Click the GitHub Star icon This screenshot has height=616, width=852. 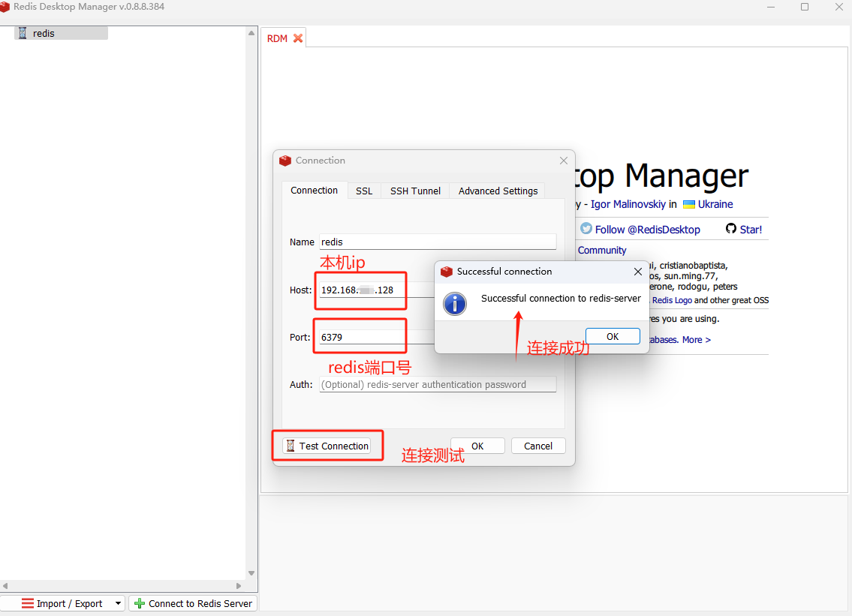pyautogui.click(x=731, y=229)
